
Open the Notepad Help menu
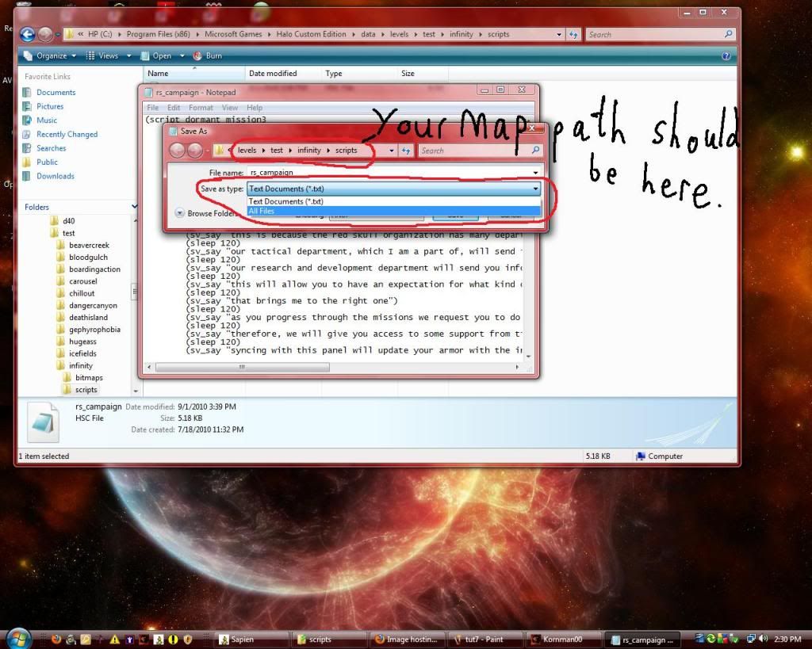(255, 108)
